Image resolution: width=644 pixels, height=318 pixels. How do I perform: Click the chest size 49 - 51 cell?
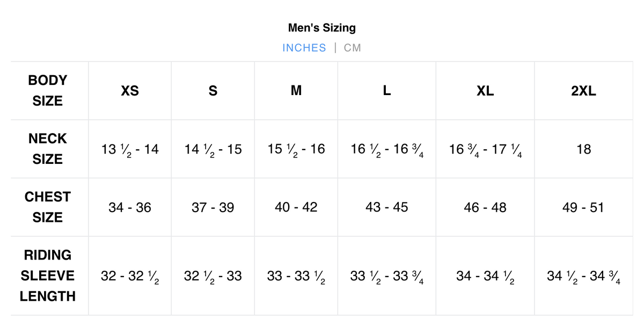(583, 207)
